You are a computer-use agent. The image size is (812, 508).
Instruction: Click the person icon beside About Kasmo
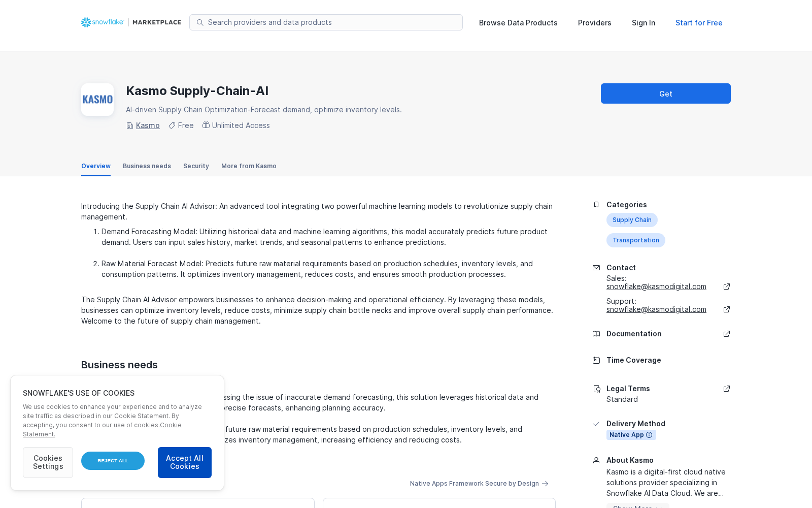pyautogui.click(x=596, y=460)
